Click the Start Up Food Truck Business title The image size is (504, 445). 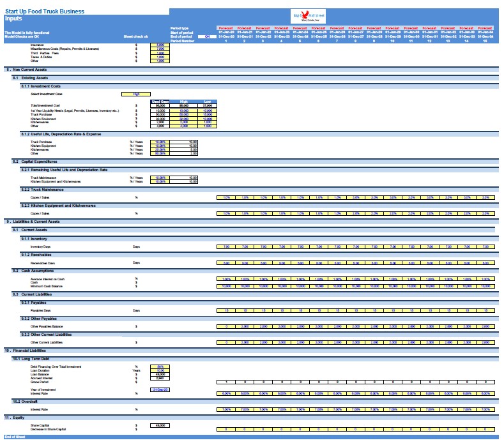click(x=43, y=11)
